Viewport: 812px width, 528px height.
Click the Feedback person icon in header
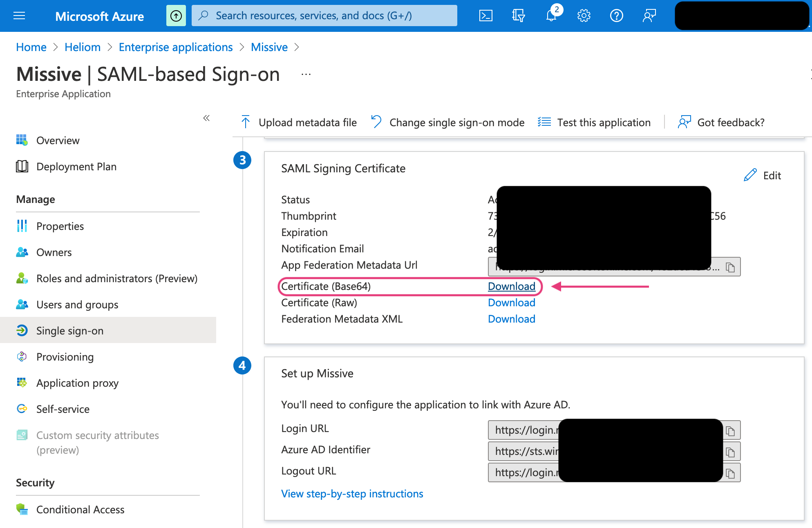click(649, 16)
